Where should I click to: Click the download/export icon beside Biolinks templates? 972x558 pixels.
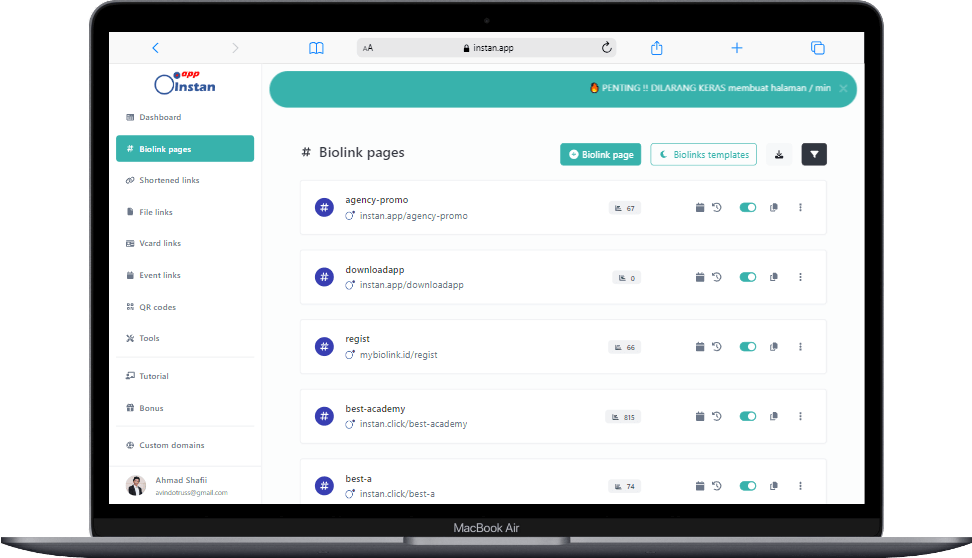[780, 154]
